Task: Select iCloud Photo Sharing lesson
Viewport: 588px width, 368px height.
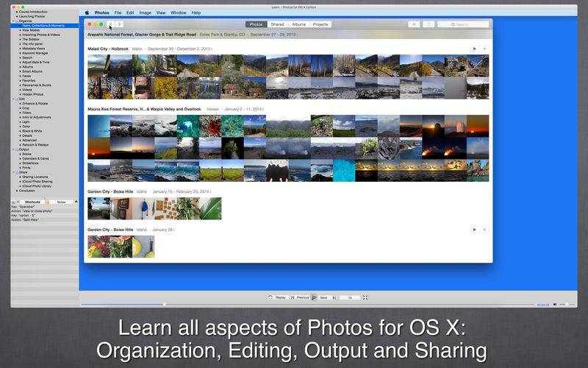Action: coord(37,181)
